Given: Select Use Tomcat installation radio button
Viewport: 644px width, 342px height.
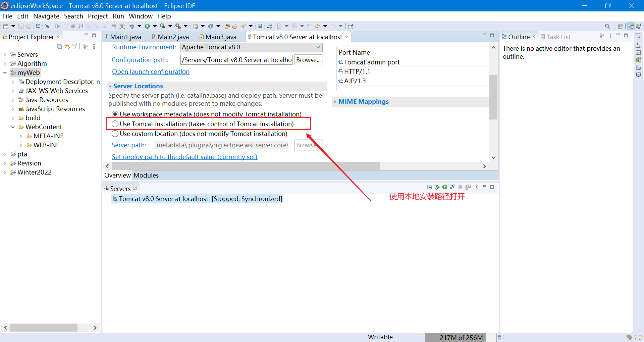Looking at the screenshot, I should coord(115,124).
